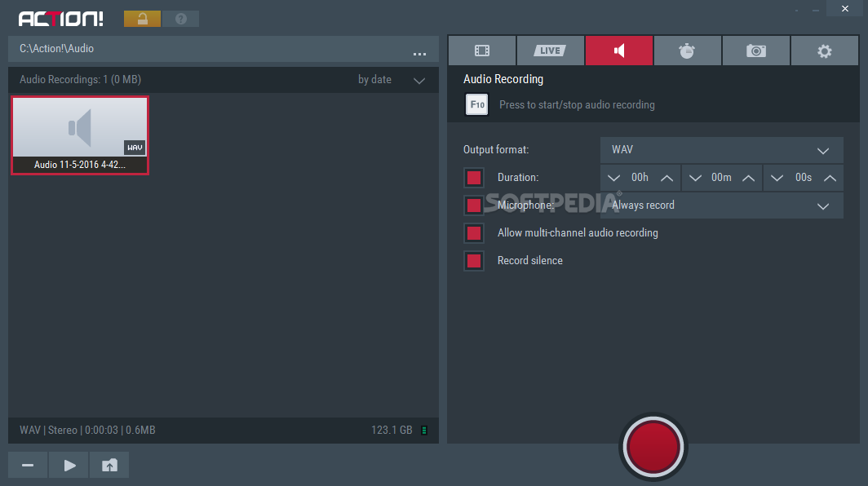The width and height of the screenshot is (868, 486).
Task: Browse folder using the three dots button
Action: point(419,53)
